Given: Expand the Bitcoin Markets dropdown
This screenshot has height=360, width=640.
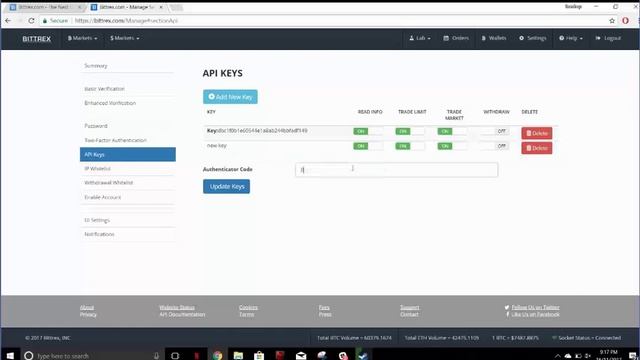Looking at the screenshot, I should (x=82, y=38).
